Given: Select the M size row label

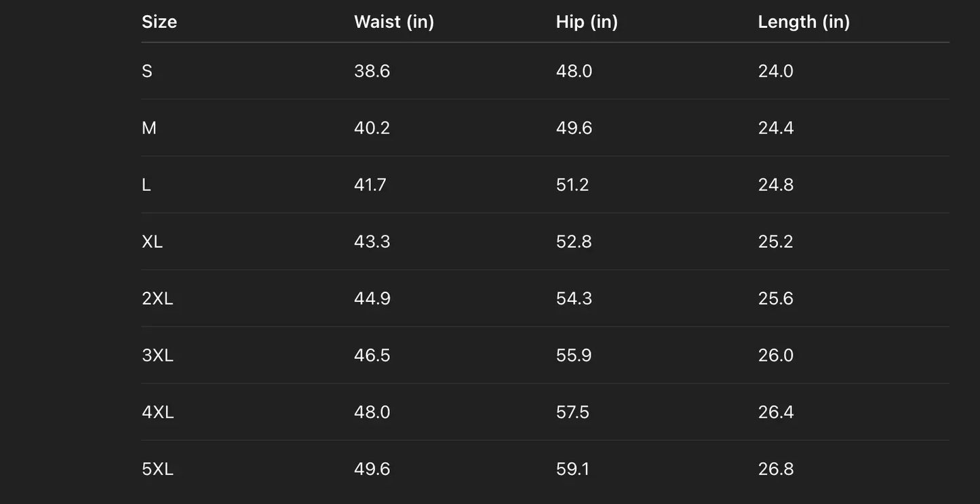Looking at the screenshot, I should pos(149,128).
